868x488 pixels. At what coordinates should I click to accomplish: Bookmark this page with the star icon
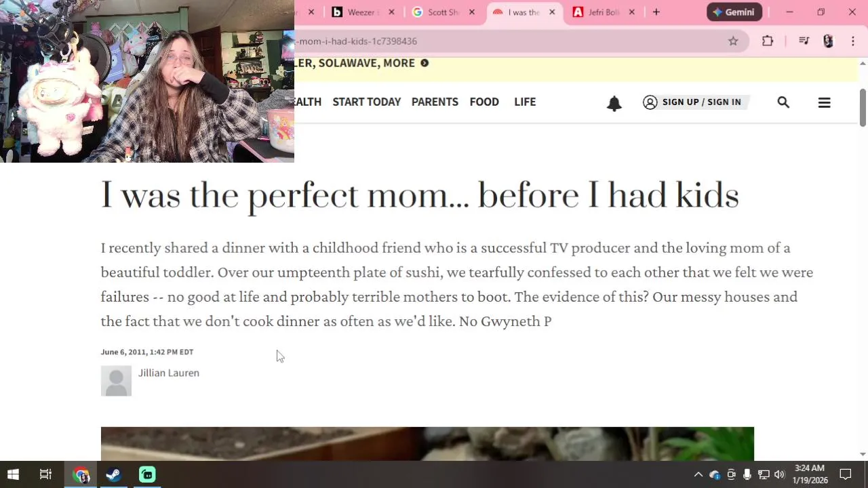pyautogui.click(x=733, y=41)
